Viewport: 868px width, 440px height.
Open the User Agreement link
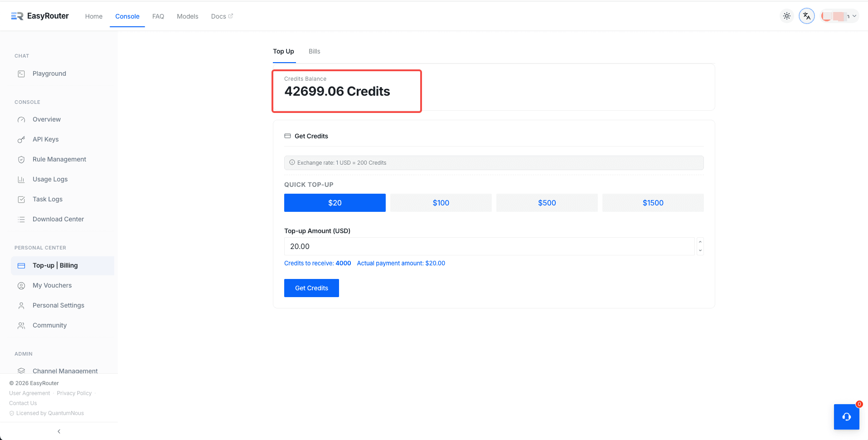pyautogui.click(x=29, y=393)
